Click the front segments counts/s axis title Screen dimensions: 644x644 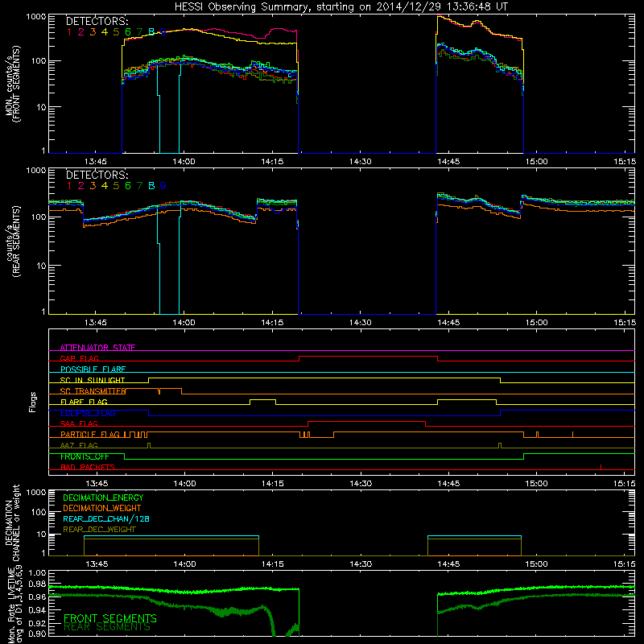click(x=12, y=84)
